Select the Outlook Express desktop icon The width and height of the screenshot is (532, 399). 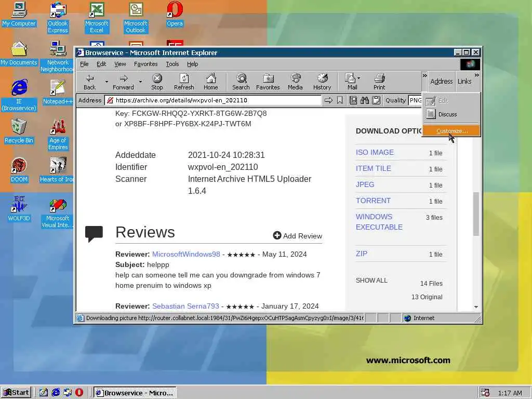click(58, 18)
